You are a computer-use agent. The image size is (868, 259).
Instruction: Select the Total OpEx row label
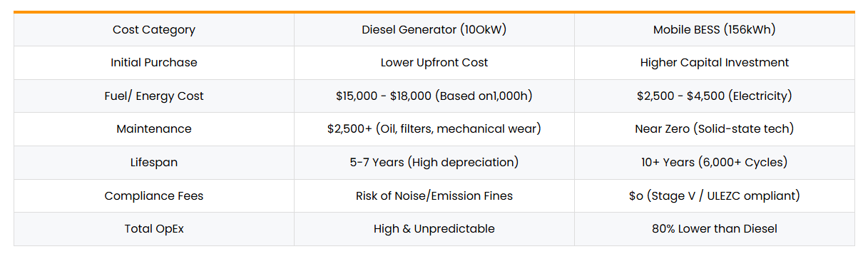154,229
